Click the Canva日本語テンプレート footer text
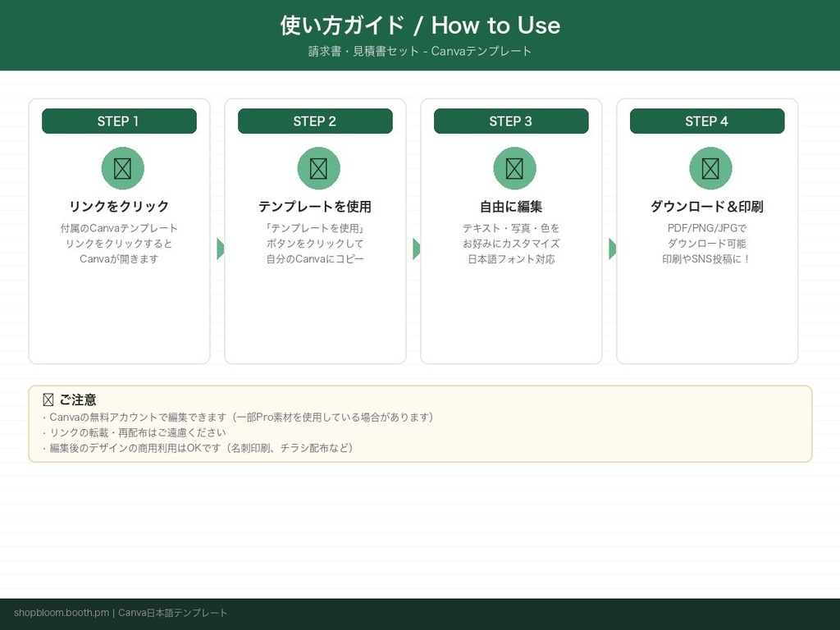Image resolution: width=840 pixels, height=630 pixels. 173,612
